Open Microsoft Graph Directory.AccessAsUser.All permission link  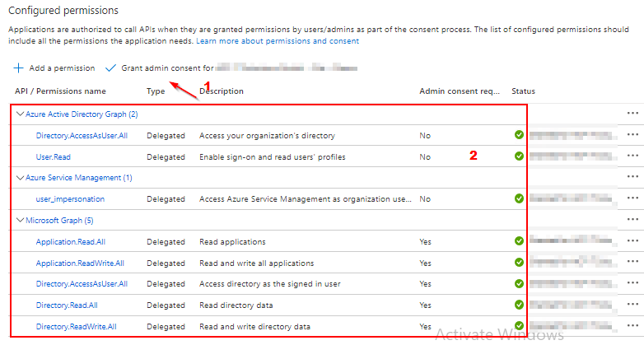(82, 284)
